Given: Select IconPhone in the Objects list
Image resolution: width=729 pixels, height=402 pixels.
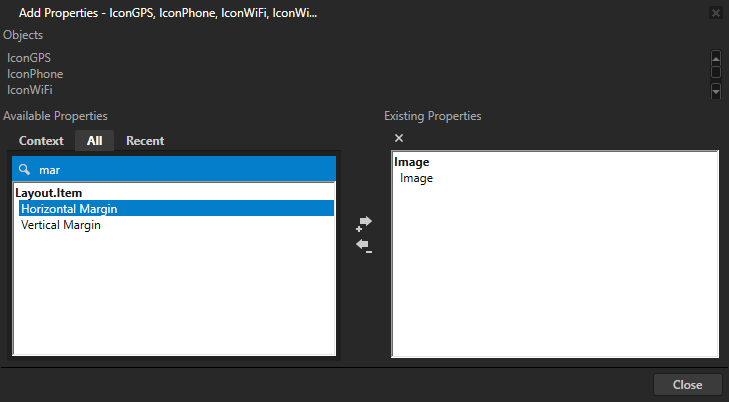Looking at the screenshot, I should coord(35,74).
